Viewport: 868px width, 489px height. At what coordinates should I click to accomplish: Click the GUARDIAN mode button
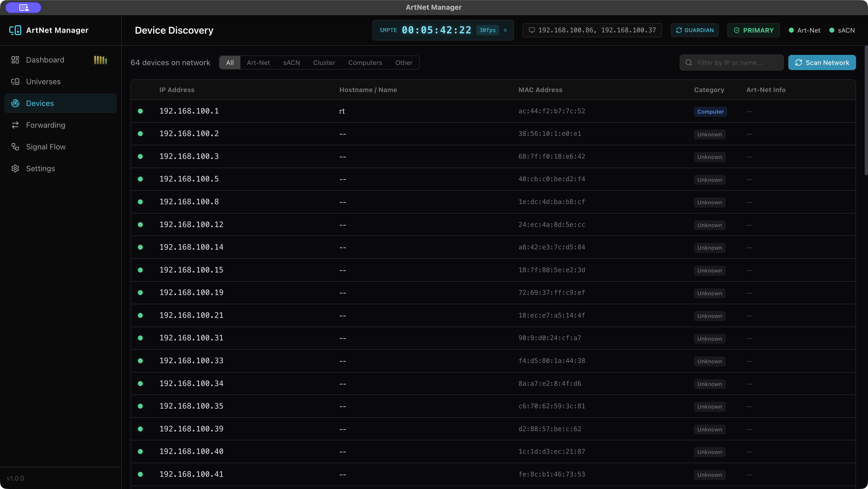pos(695,30)
